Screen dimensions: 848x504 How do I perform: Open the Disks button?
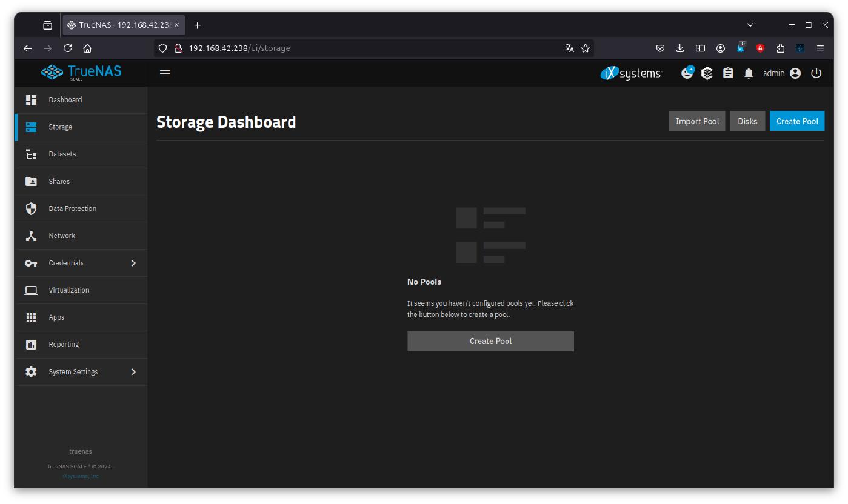(x=747, y=121)
